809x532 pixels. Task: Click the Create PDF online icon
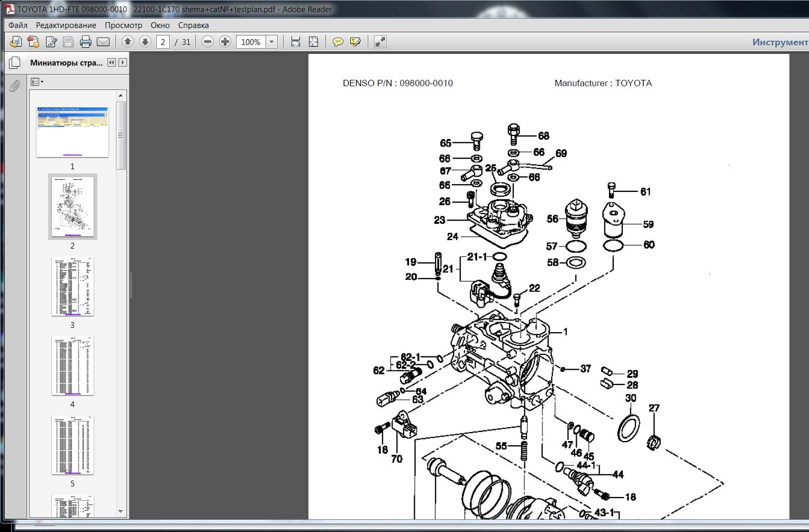[x=16, y=42]
